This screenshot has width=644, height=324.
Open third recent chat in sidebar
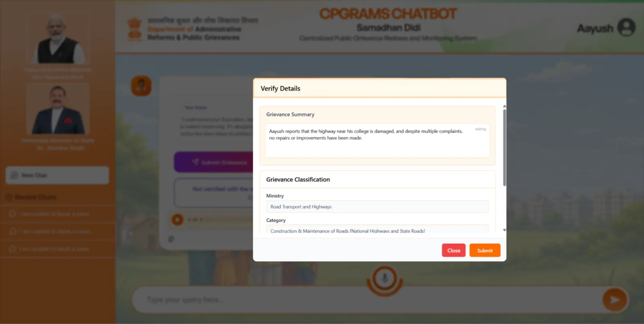[x=58, y=249]
